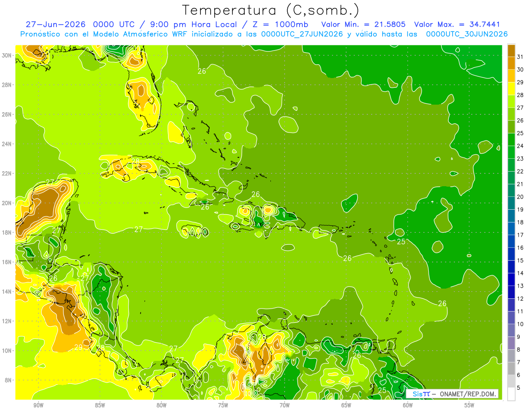This screenshot has width=532, height=411.
Task: Click the 12N latitude axis label
Action: click(x=7, y=321)
